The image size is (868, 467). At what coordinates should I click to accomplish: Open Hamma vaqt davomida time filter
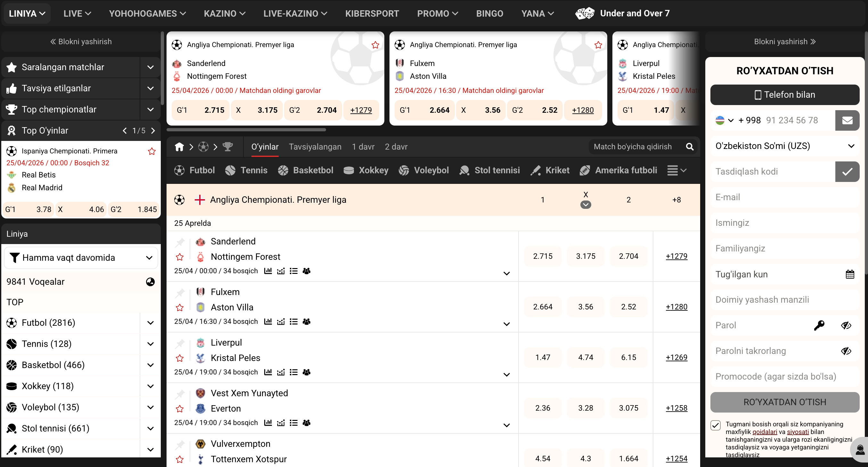pyautogui.click(x=81, y=258)
